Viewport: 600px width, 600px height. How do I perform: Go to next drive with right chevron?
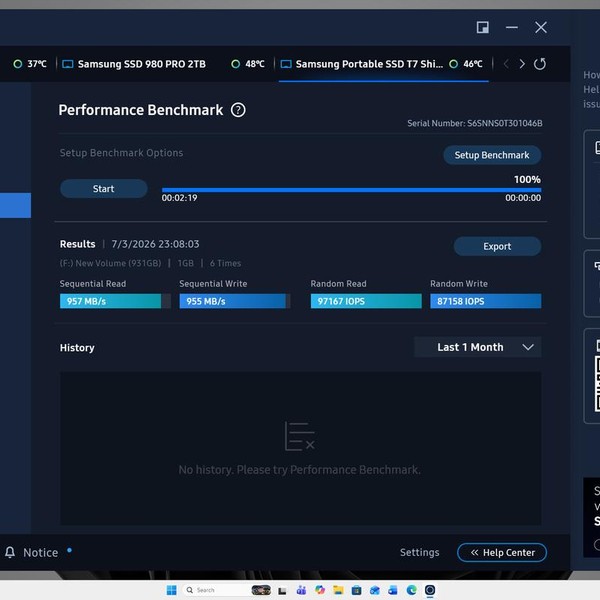tap(522, 64)
